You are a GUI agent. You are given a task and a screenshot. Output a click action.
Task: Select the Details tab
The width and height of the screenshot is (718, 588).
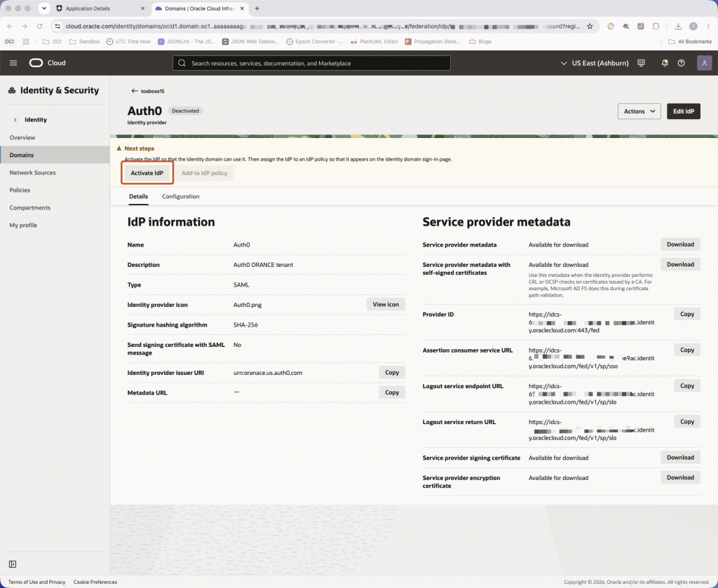pyautogui.click(x=138, y=196)
